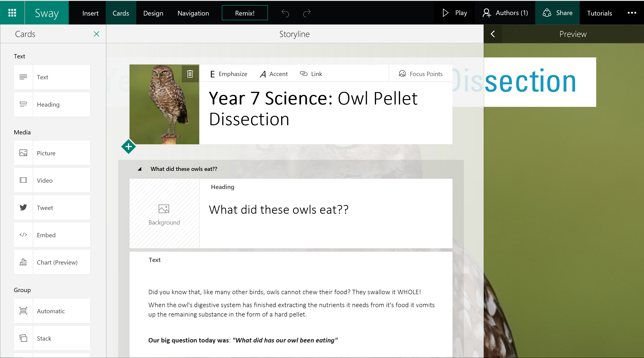
Task: Close the Cards pane
Action: tap(96, 34)
